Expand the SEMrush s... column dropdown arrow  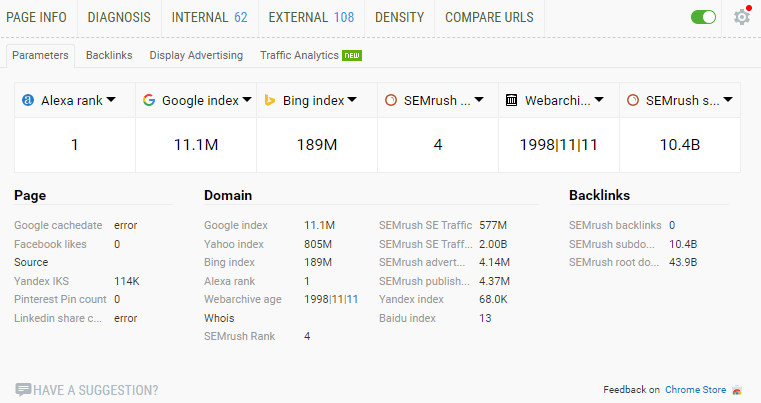point(728,100)
